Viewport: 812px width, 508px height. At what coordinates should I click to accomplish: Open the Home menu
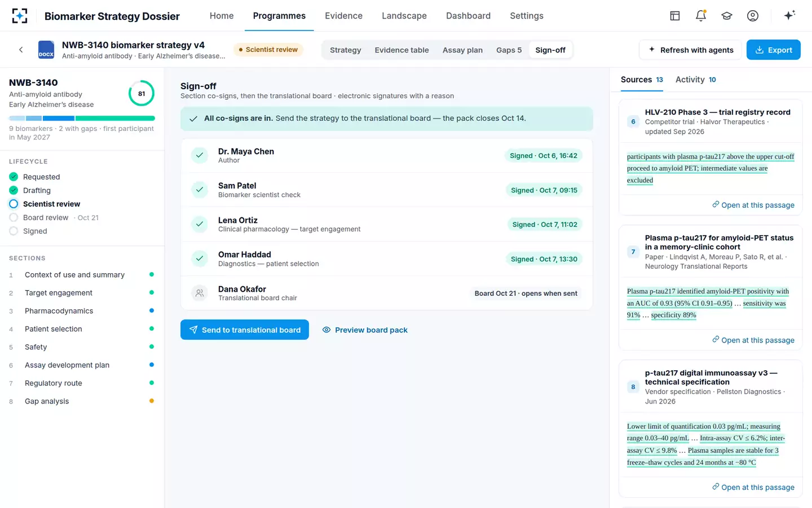click(222, 16)
